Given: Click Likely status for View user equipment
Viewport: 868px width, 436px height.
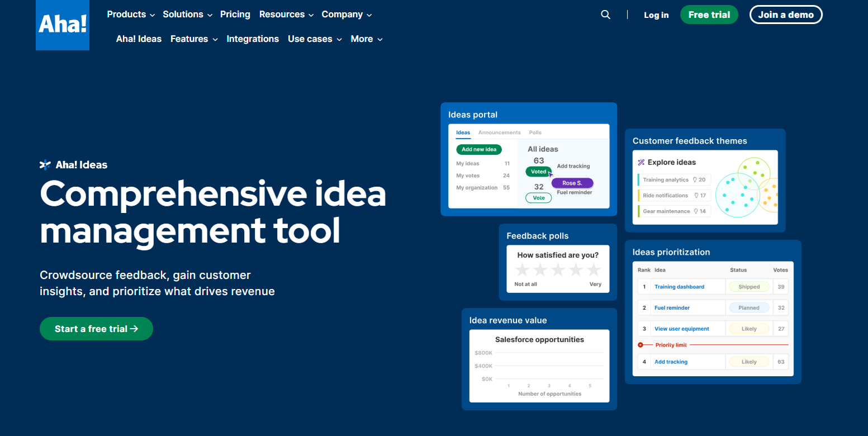Looking at the screenshot, I should pos(749,329).
